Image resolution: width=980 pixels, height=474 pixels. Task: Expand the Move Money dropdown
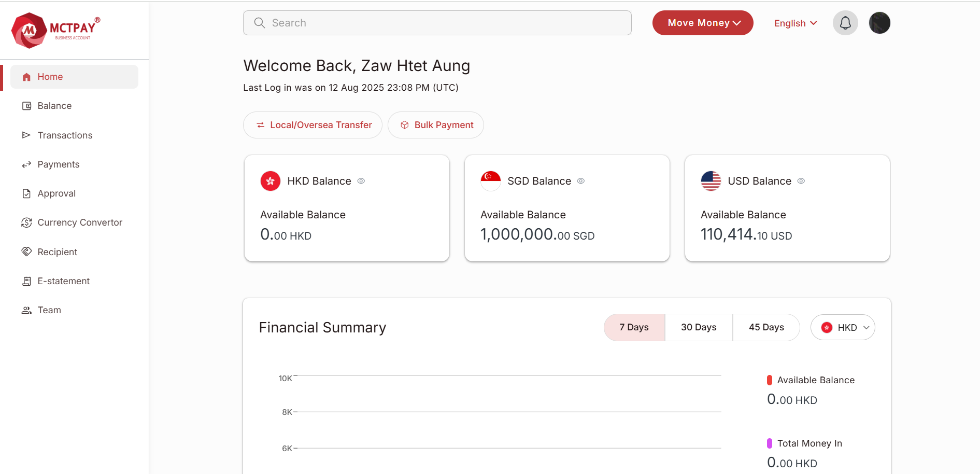click(x=702, y=23)
